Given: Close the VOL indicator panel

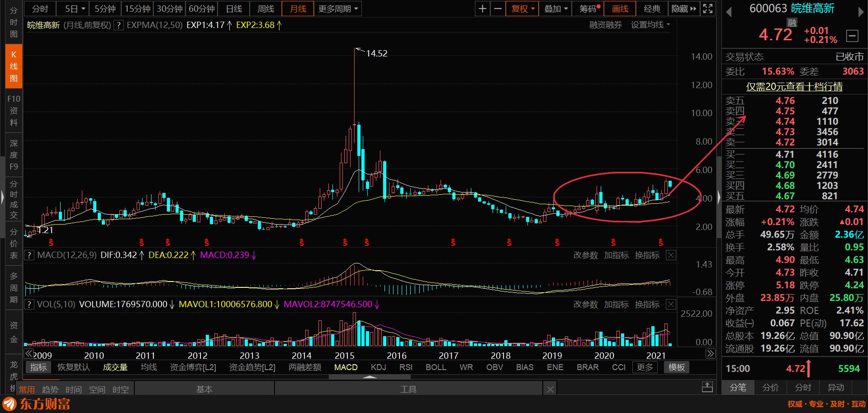Looking at the screenshot, I should pos(671,305).
